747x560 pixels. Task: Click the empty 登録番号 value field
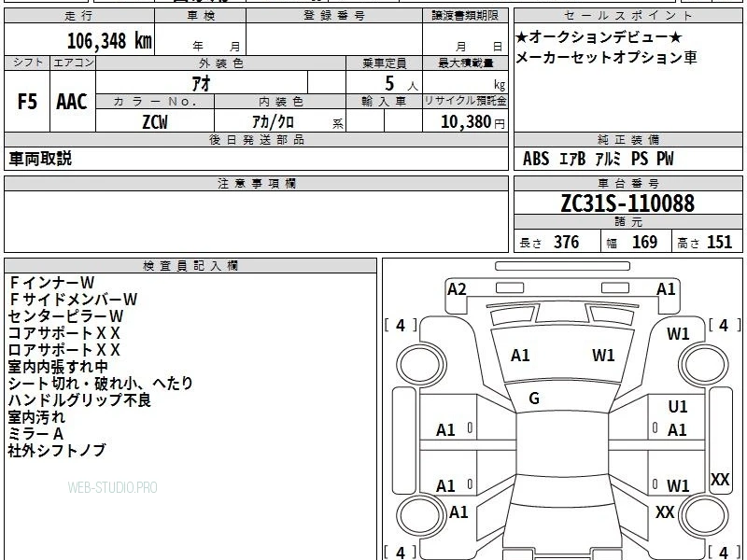click(x=334, y=38)
